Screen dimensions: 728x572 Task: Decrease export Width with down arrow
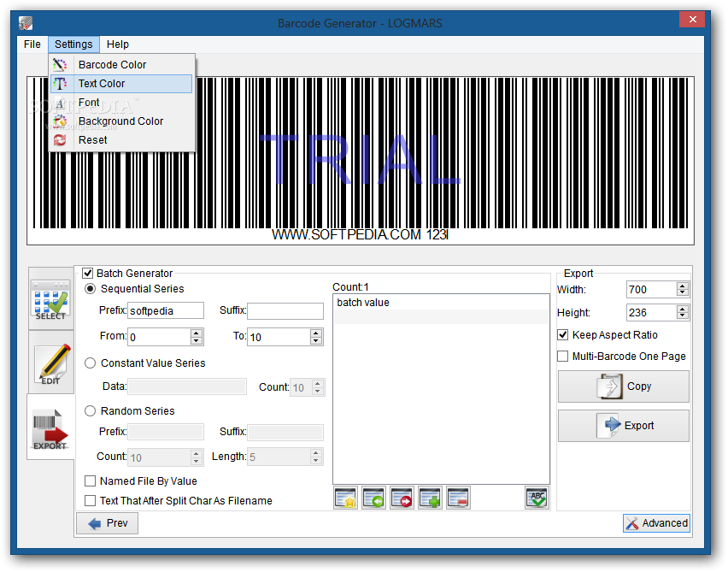682,292
